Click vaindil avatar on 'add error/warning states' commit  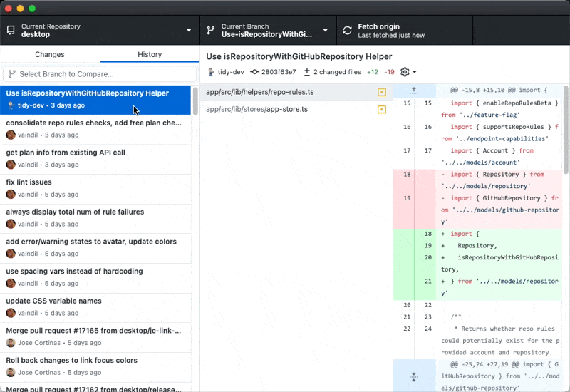tap(11, 254)
